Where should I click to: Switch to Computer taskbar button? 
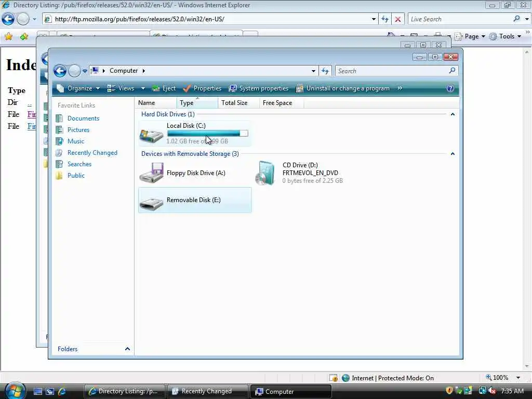[x=290, y=391]
